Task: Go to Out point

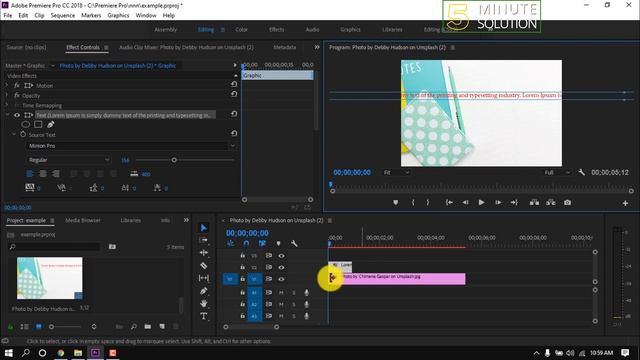Action: tap(514, 202)
